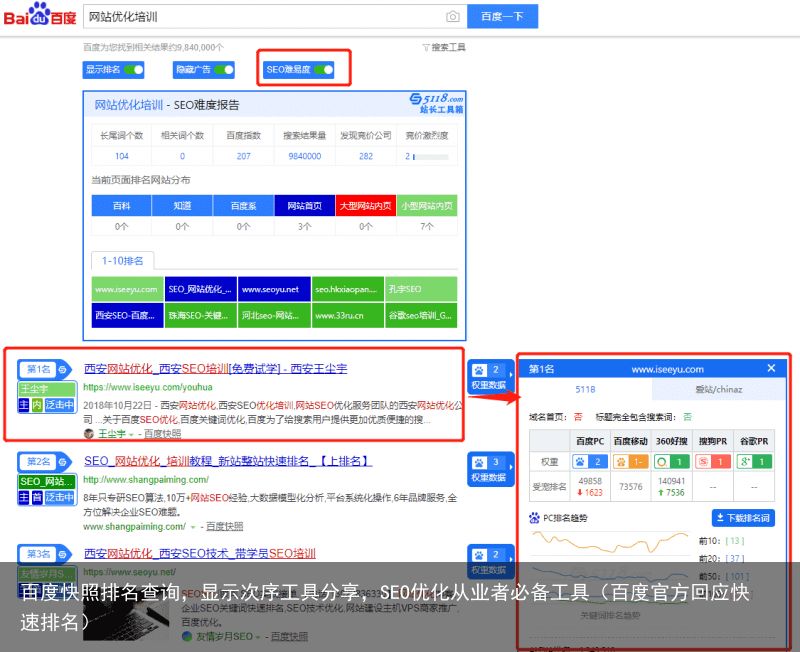Open result 西安网站优化_西安SEO培训[免费试学]

(x=215, y=368)
